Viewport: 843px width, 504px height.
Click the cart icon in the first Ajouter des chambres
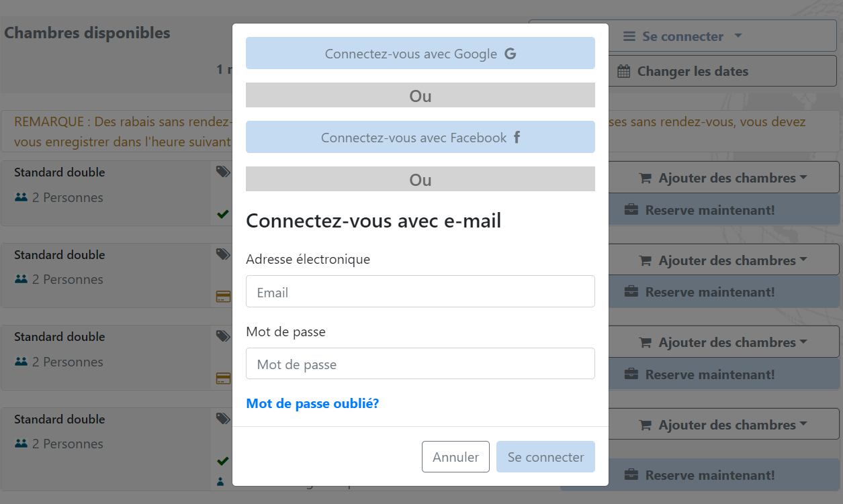click(x=646, y=179)
